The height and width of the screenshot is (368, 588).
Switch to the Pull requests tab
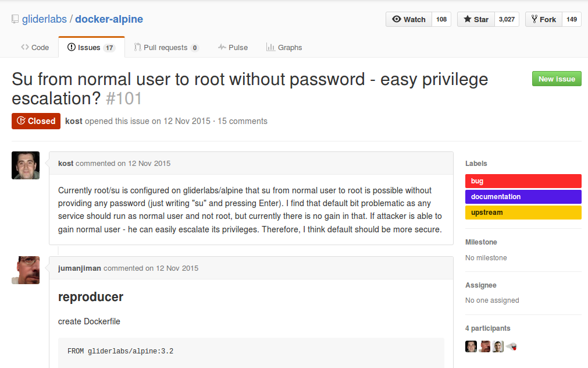(166, 47)
